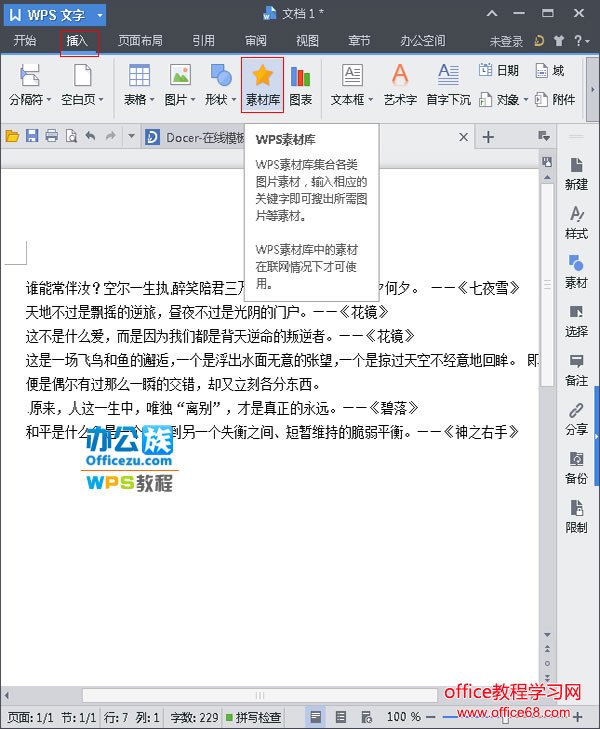Open the 分隔符 separator tool

pos(29,85)
